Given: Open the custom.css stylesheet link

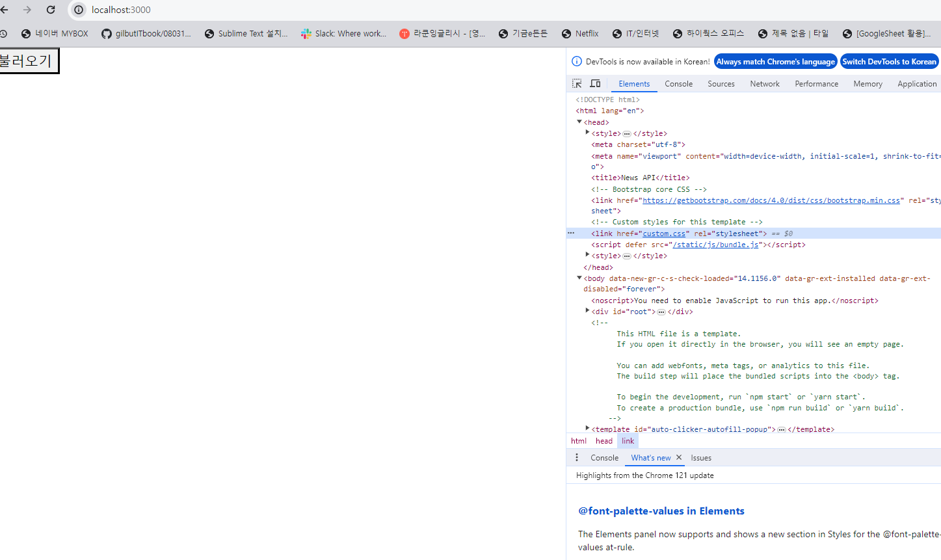Looking at the screenshot, I should pyautogui.click(x=664, y=233).
